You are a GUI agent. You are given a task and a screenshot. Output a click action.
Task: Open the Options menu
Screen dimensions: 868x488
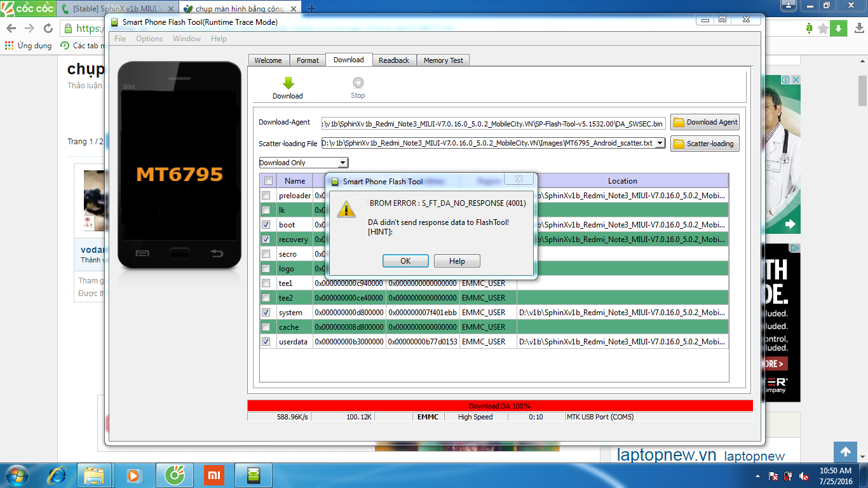(149, 39)
